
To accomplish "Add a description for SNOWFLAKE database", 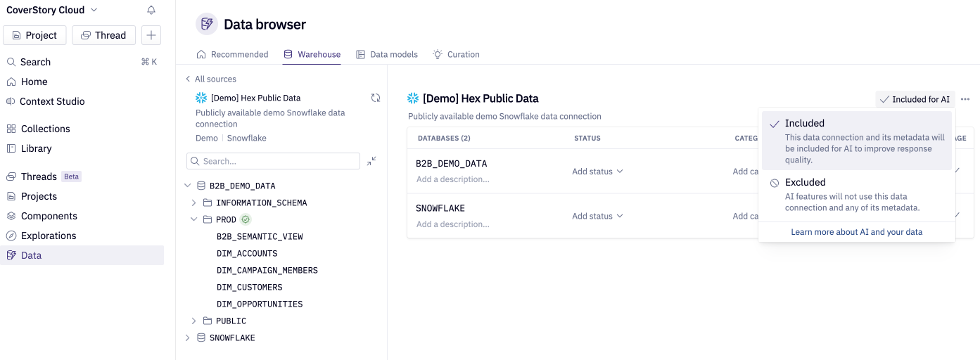I will pyautogui.click(x=452, y=224).
